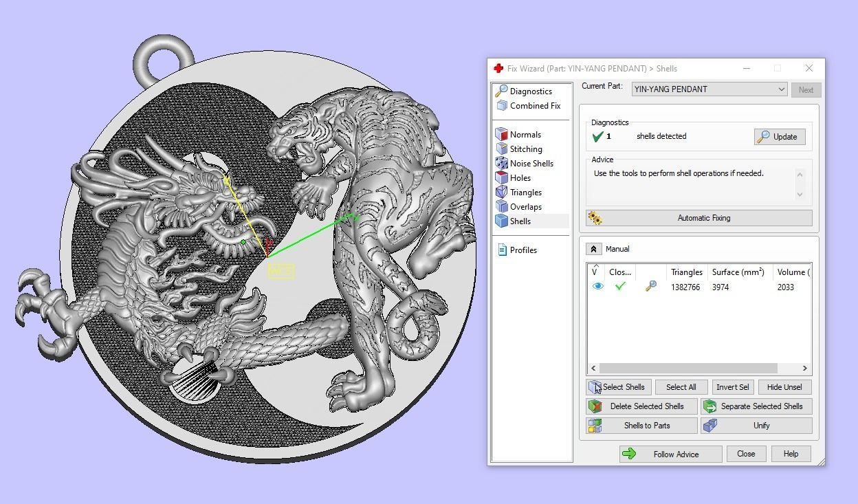Toggle shell visibility eye icon
The image size is (858, 504).
pos(597,287)
